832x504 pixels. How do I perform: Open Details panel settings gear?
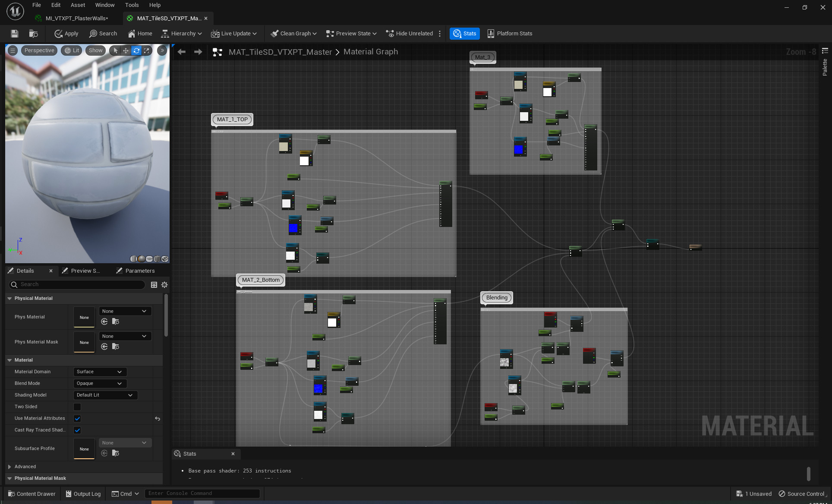pyautogui.click(x=164, y=285)
